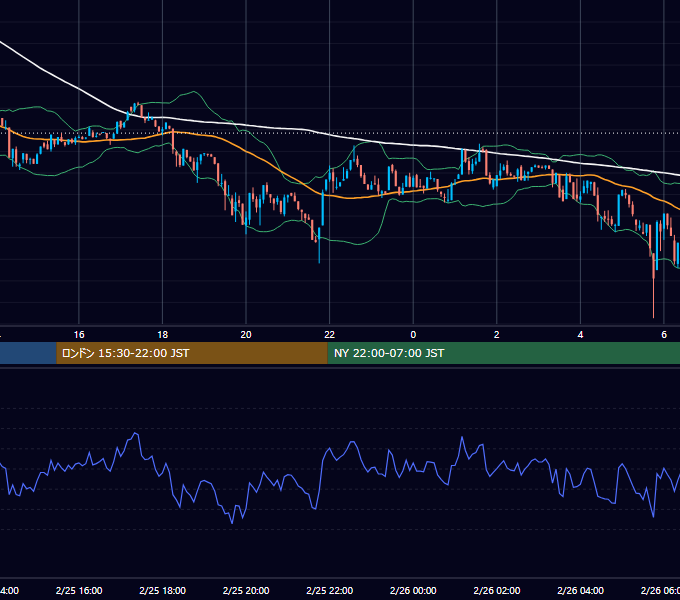Click the 2/25 20:00 time label

coord(246,590)
